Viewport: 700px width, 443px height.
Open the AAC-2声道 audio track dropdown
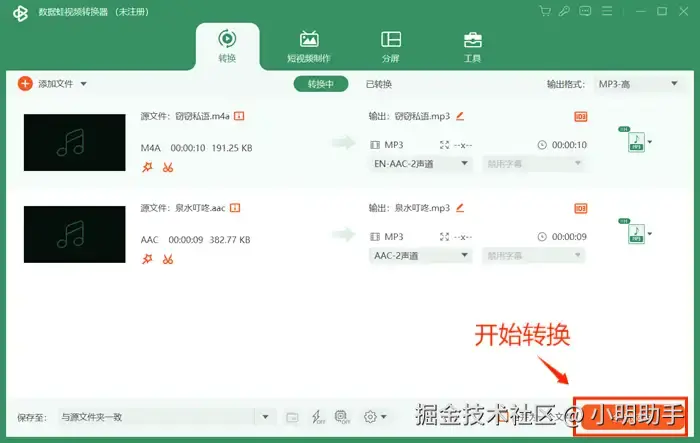[421, 255]
